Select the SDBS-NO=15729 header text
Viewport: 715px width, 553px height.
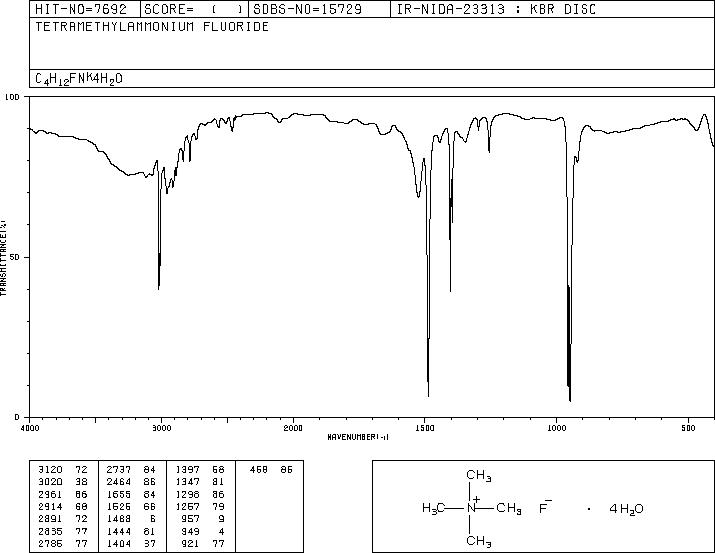307,9
